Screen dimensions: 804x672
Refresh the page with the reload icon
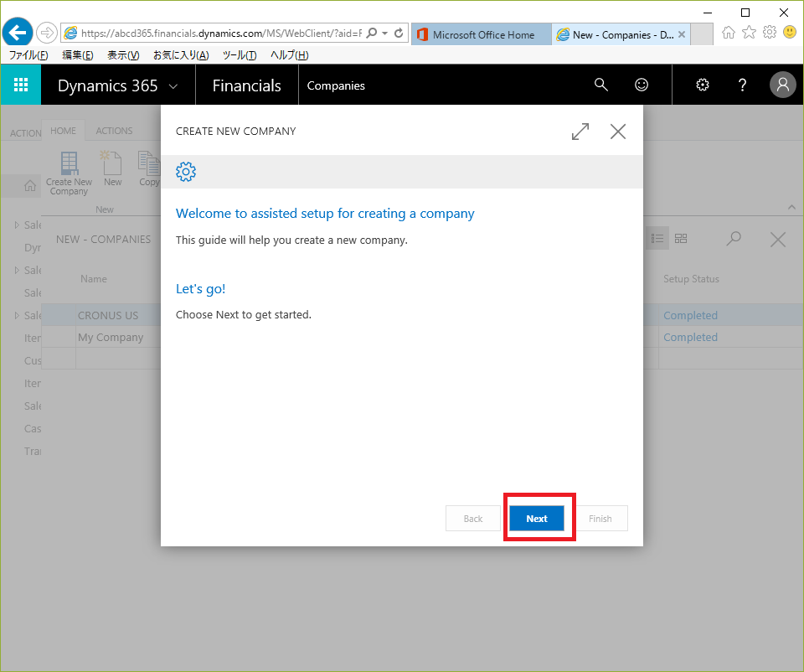(399, 33)
